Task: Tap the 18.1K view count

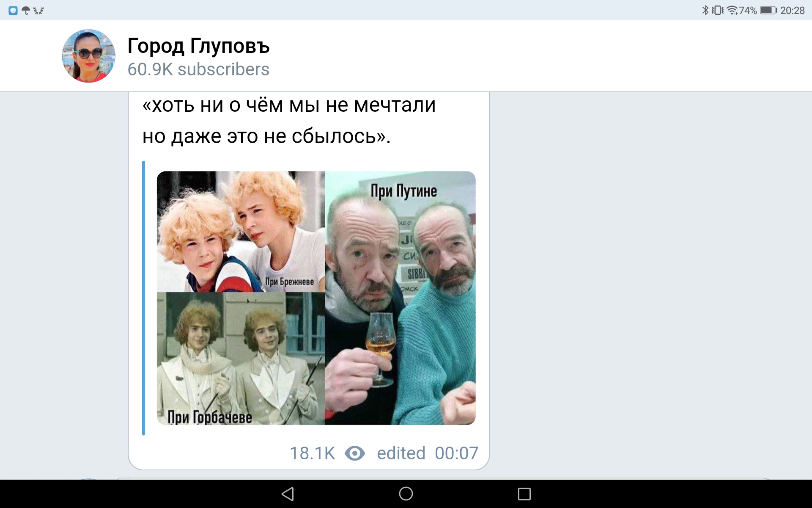Action: click(x=312, y=453)
